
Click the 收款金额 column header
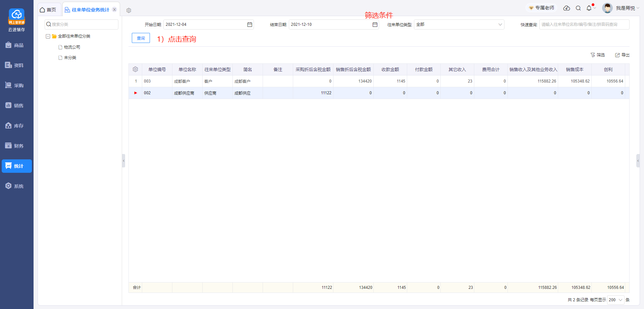[x=390, y=69]
